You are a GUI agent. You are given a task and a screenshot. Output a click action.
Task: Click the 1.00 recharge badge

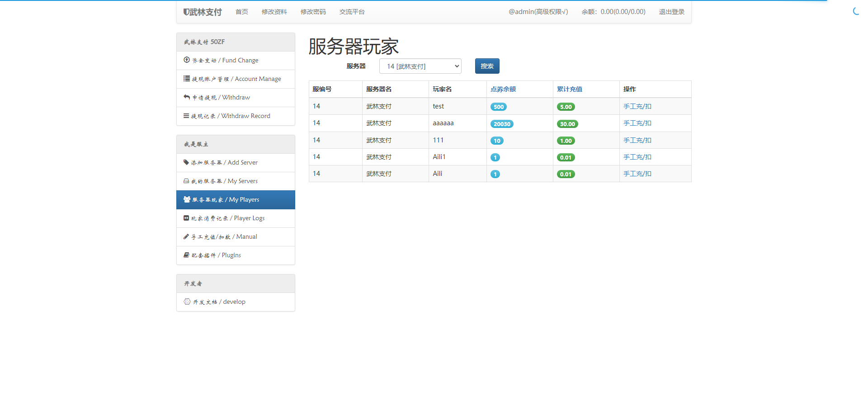point(566,141)
